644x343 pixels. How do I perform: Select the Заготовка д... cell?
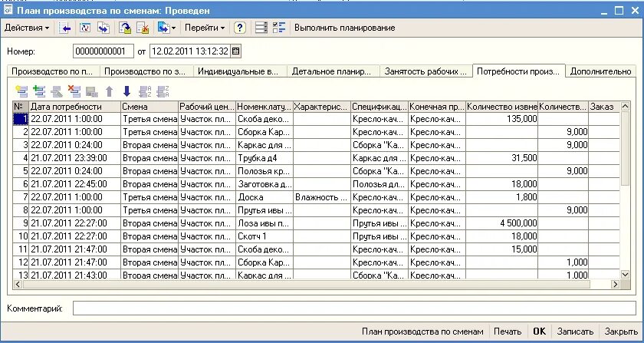(264, 184)
